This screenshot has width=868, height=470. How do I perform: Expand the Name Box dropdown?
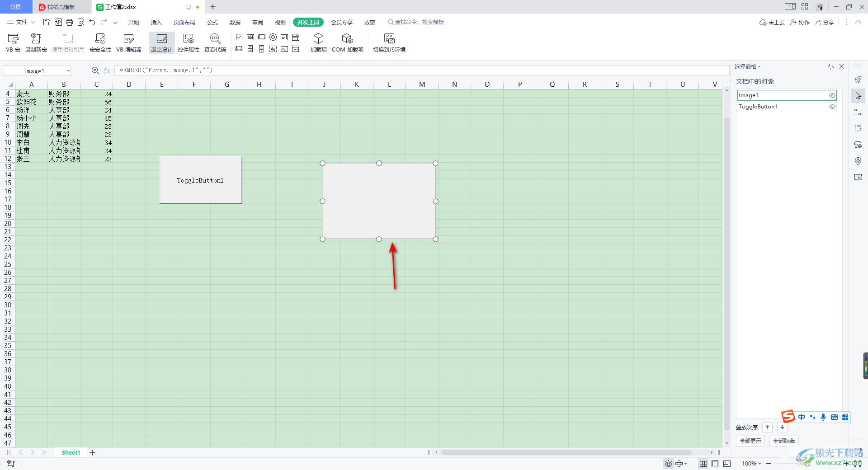(x=68, y=71)
